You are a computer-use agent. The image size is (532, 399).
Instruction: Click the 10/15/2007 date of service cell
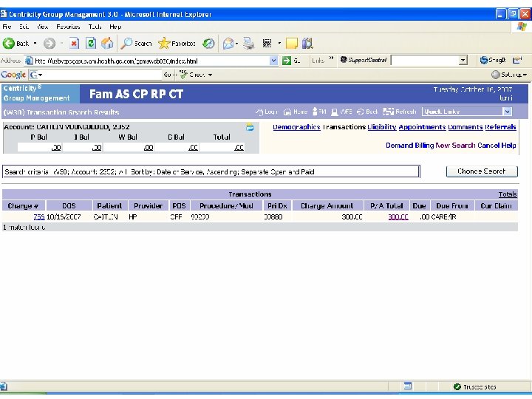click(64, 217)
